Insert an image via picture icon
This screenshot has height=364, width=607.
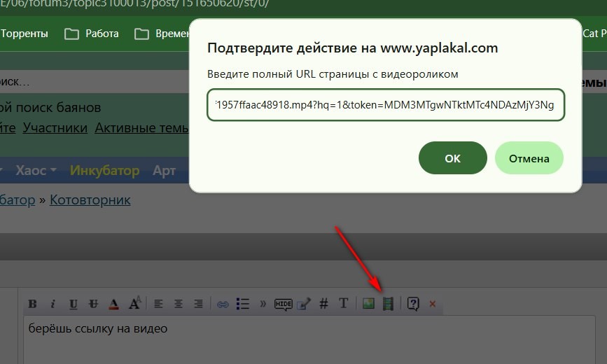point(368,304)
